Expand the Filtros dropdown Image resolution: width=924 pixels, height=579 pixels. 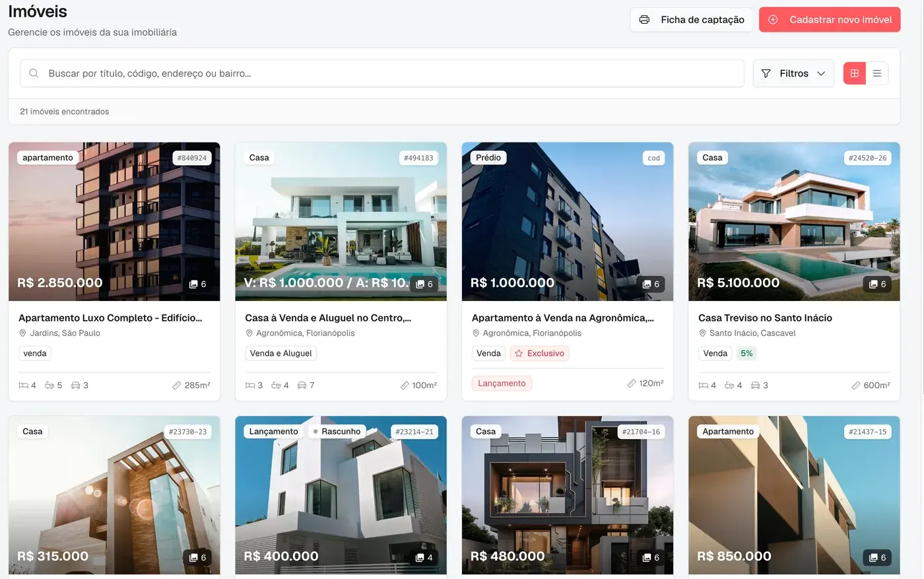coord(793,73)
